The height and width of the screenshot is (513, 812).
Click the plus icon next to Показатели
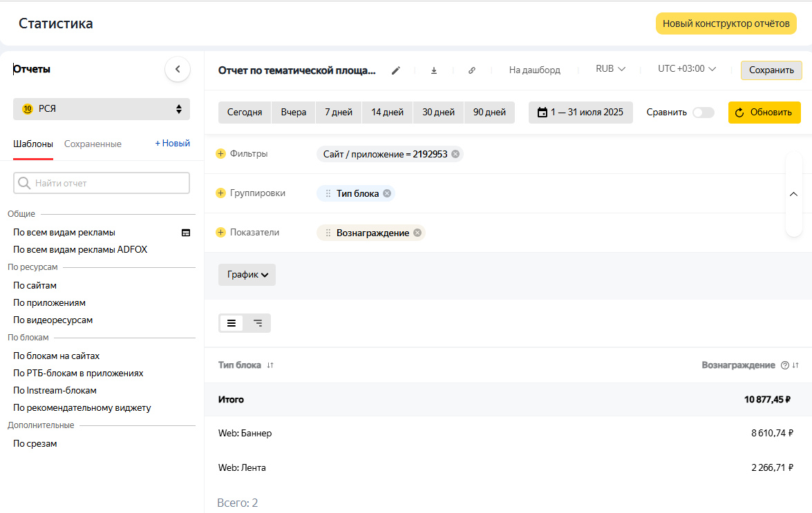click(x=221, y=233)
